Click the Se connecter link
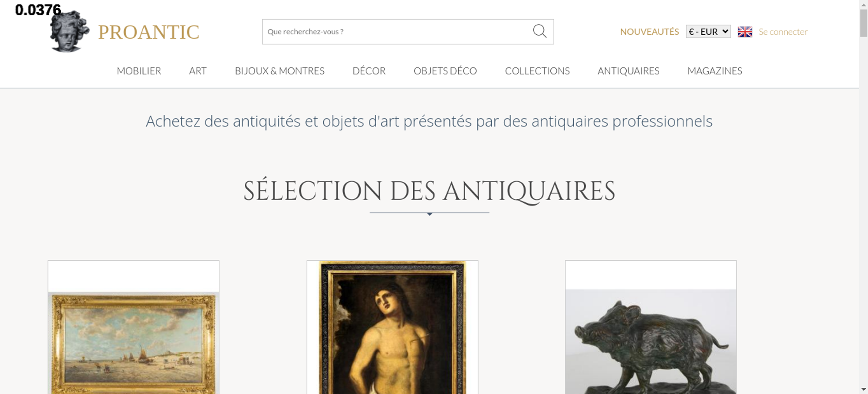Image resolution: width=868 pixels, height=394 pixels. 783,32
